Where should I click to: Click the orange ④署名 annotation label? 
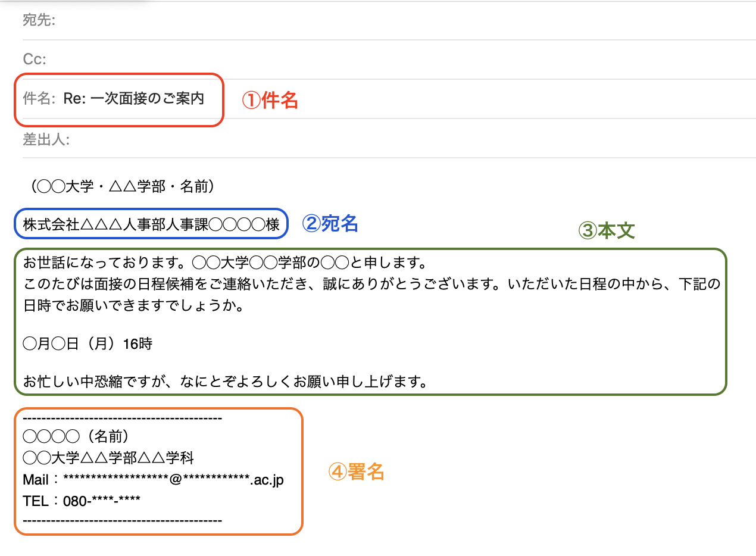point(356,472)
